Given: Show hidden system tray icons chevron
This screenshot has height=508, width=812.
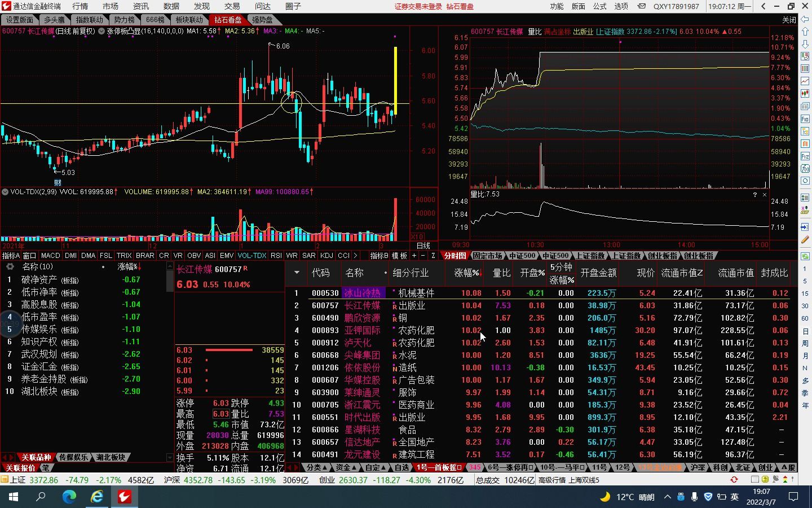Looking at the screenshot, I should [668, 497].
